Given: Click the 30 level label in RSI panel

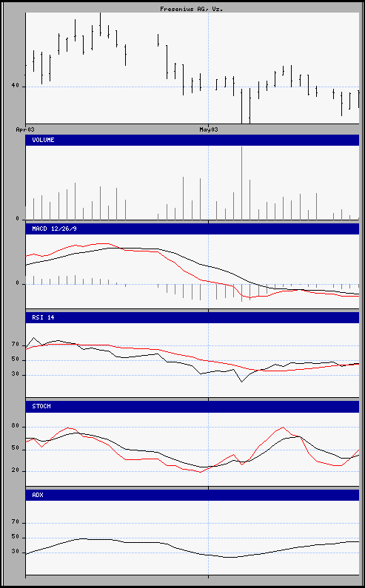Looking at the screenshot, I should [x=15, y=374].
